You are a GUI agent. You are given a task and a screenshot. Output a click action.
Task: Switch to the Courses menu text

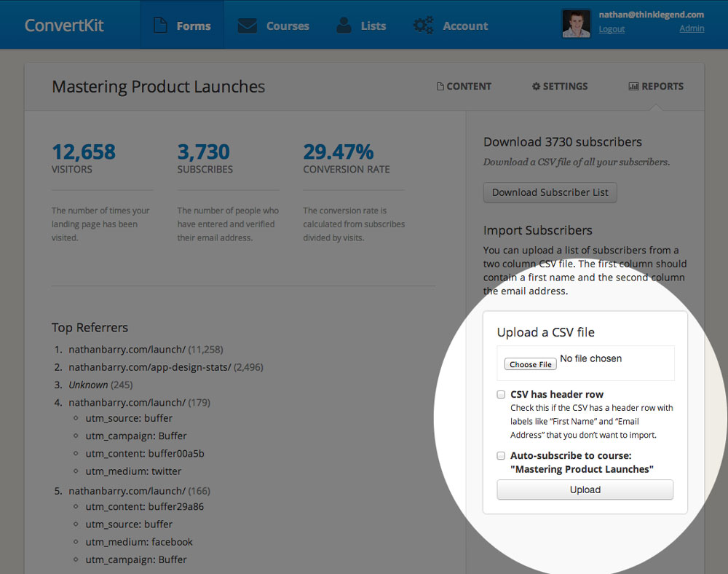(288, 25)
